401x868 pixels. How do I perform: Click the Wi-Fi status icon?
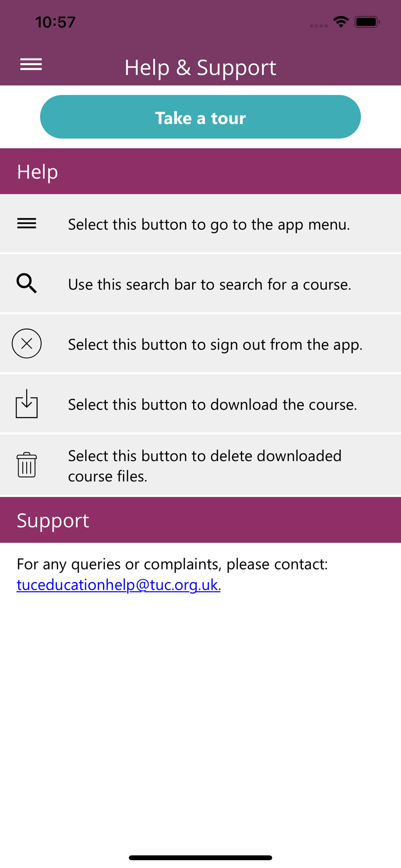pos(341,22)
